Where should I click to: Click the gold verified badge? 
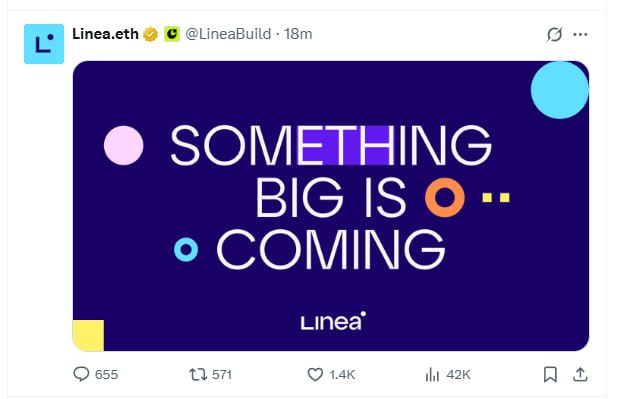click(x=150, y=34)
